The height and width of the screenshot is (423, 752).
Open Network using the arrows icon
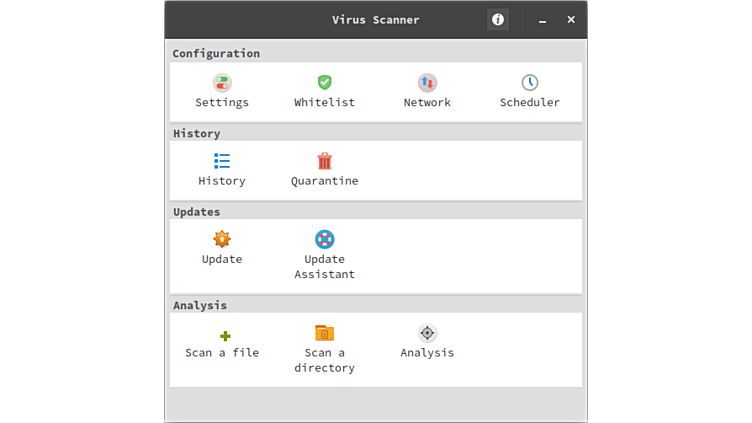pos(427,83)
